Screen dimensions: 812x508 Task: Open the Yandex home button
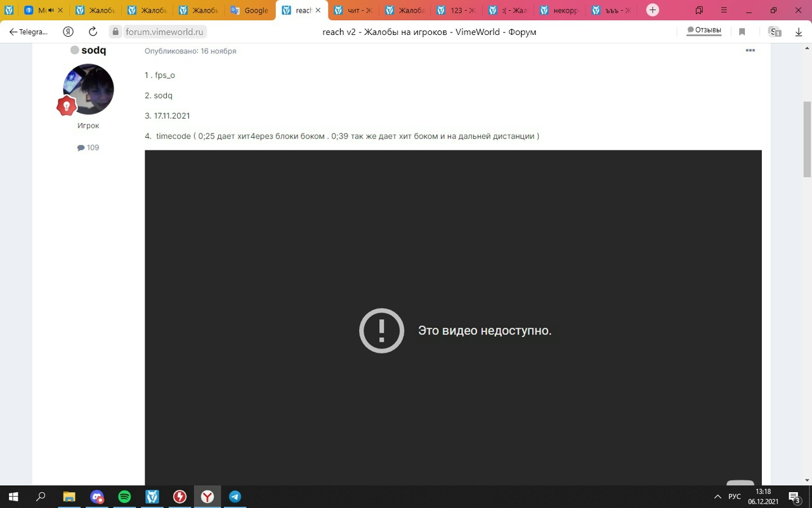point(69,32)
